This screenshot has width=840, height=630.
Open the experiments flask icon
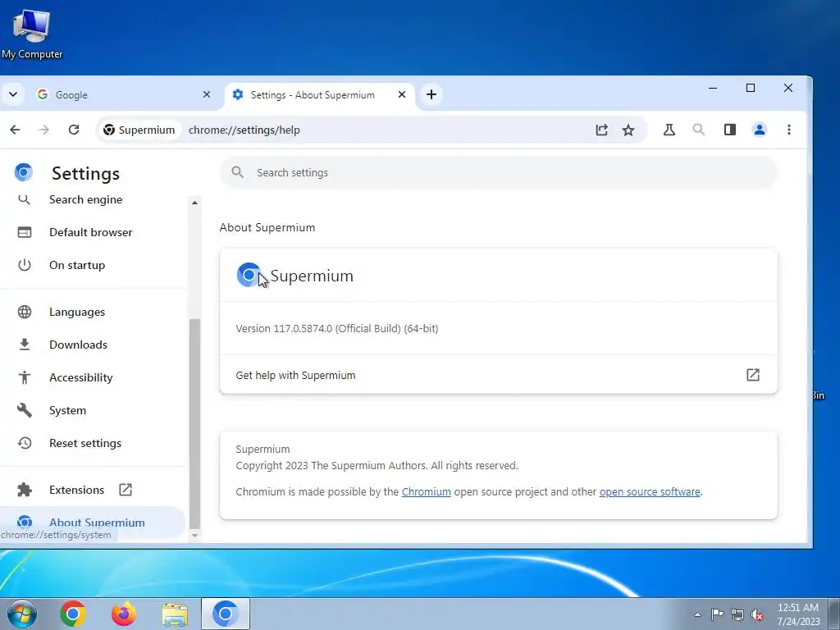click(669, 130)
